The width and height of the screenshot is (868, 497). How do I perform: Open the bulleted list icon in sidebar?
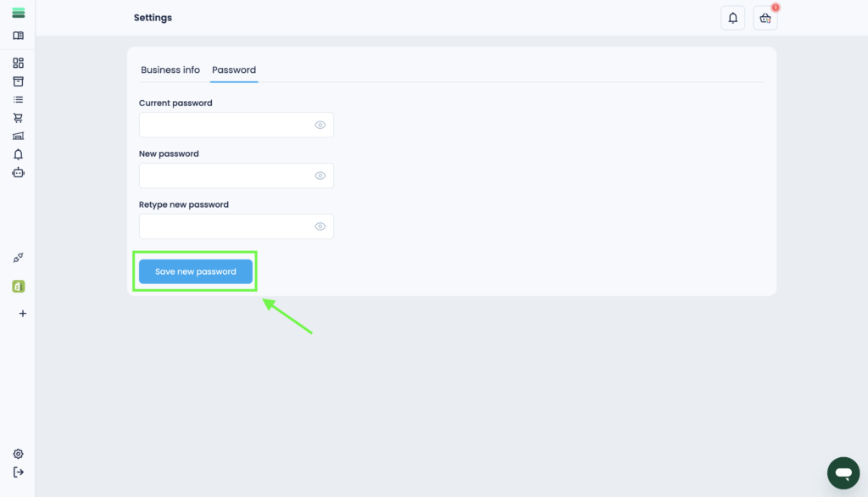(18, 99)
